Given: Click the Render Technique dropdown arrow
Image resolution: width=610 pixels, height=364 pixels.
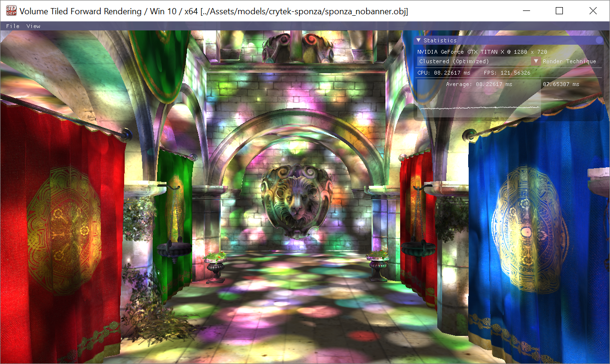Looking at the screenshot, I should 536,61.
